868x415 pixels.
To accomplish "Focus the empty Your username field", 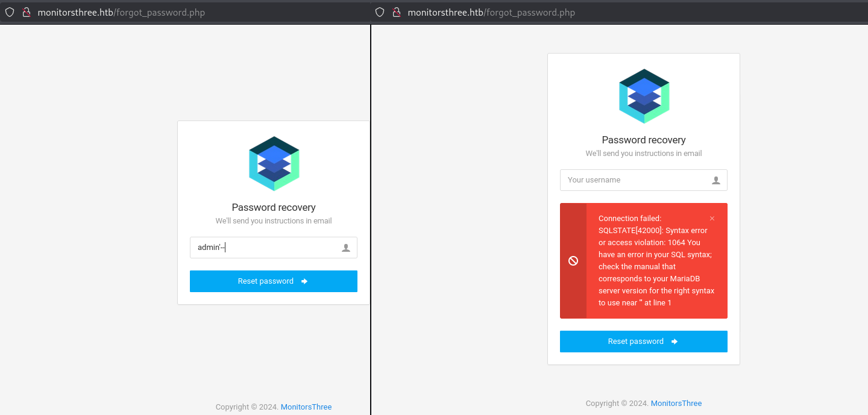I will tap(644, 180).
